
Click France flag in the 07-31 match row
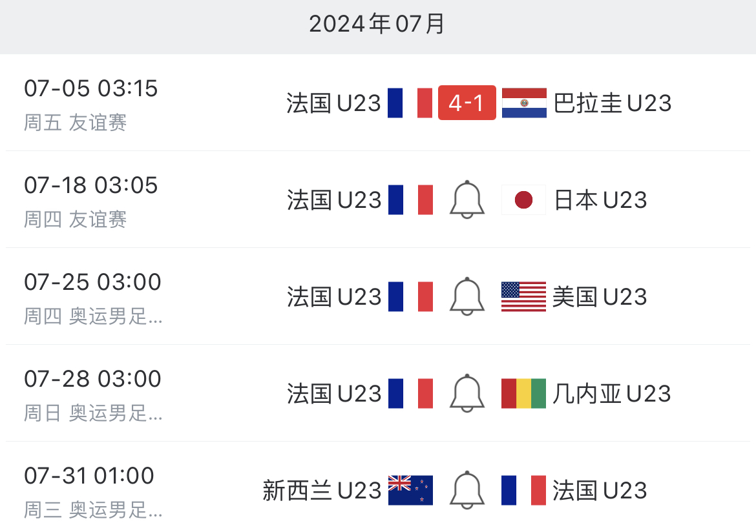pyautogui.click(x=523, y=490)
